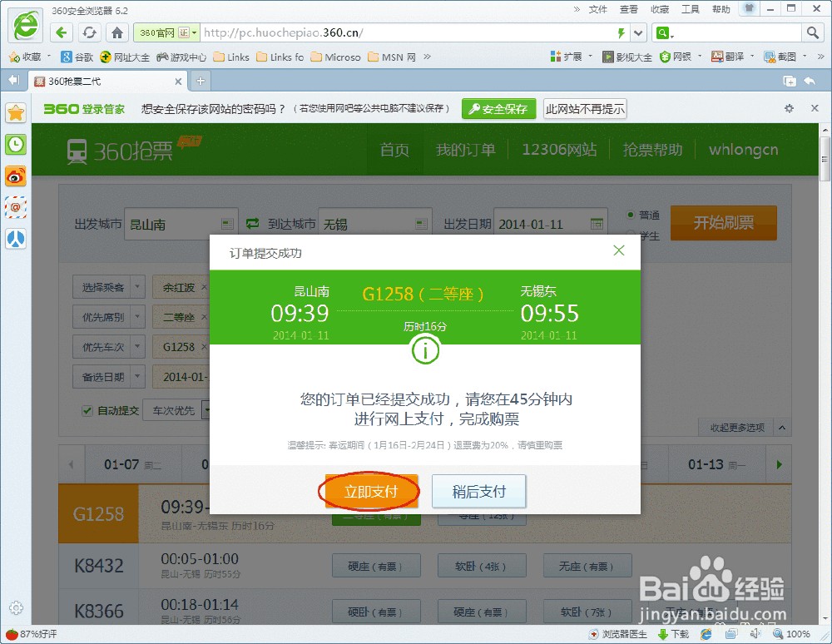Reload the page with the refresh icon
Viewport: 832px width, 644px height.
[89, 33]
